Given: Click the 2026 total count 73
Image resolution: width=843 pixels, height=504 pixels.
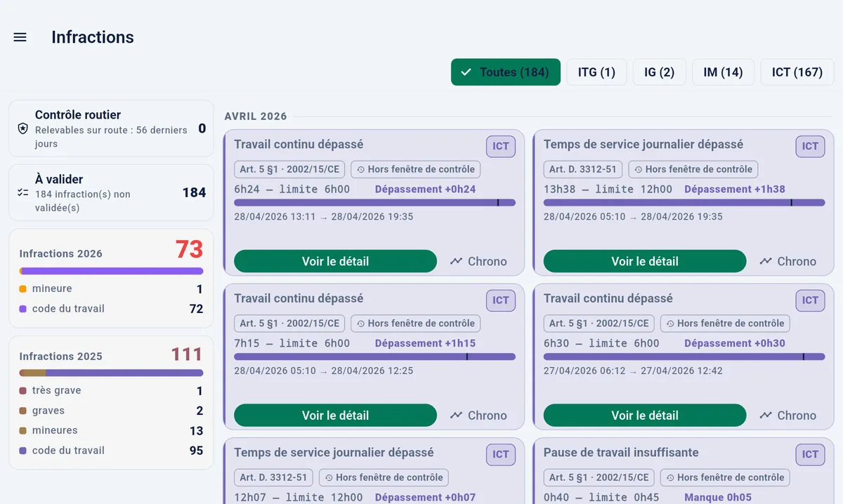Looking at the screenshot, I should [x=189, y=249].
